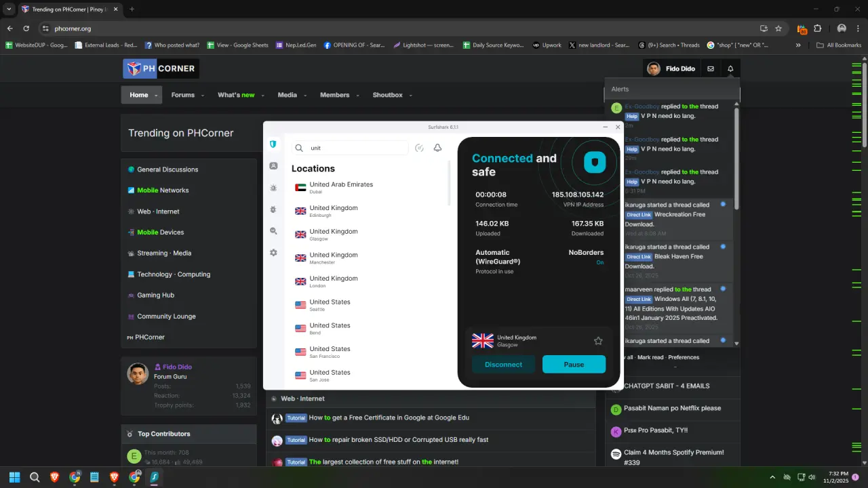Open Windows Start menu
Viewport: 868px width, 488px height.
[x=15, y=477]
